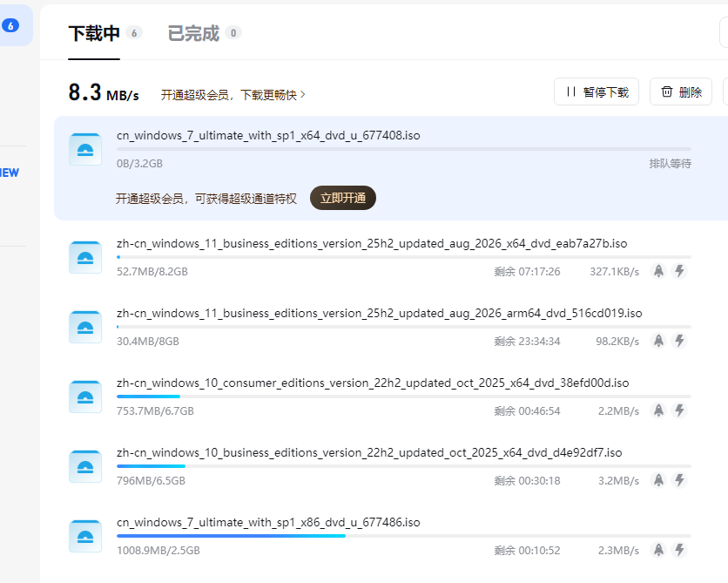Click rocket icon on windows_10 business row
The height and width of the screenshot is (583, 728).
[x=658, y=480]
